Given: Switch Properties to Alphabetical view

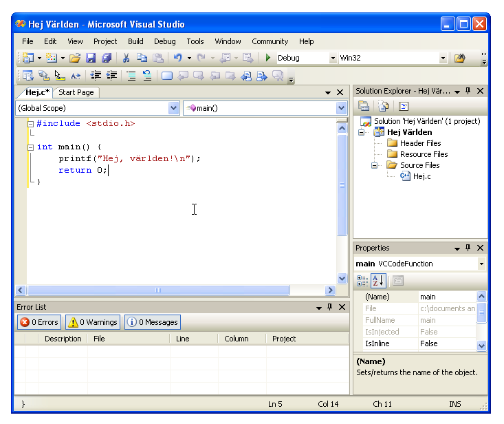Looking at the screenshot, I should point(378,281).
